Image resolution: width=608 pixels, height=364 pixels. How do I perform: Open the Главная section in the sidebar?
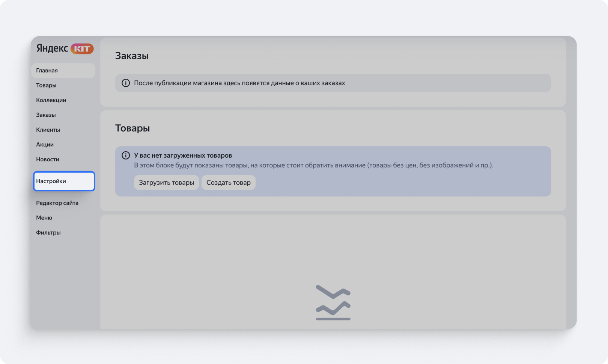[47, 71]
